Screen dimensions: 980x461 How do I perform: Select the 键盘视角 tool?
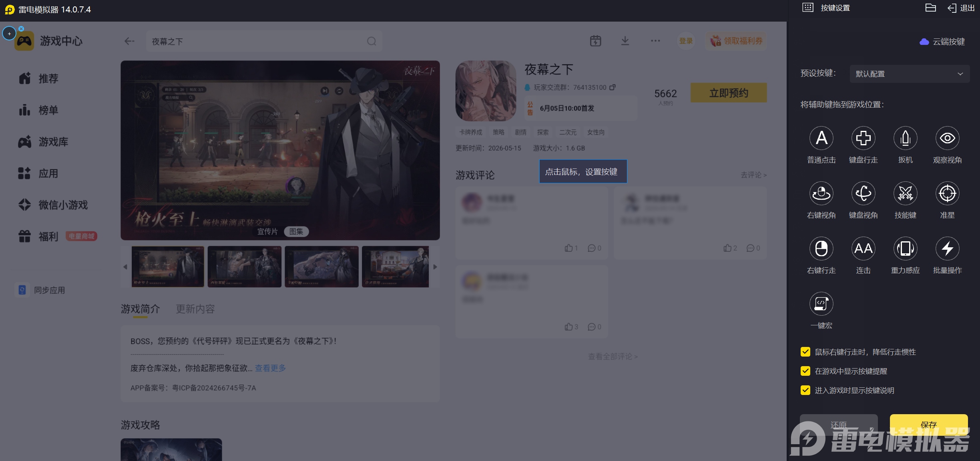point(863,194)
